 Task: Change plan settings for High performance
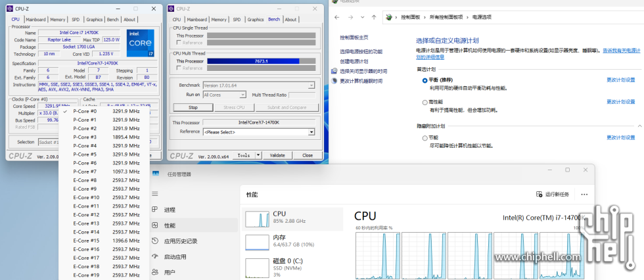620,102
